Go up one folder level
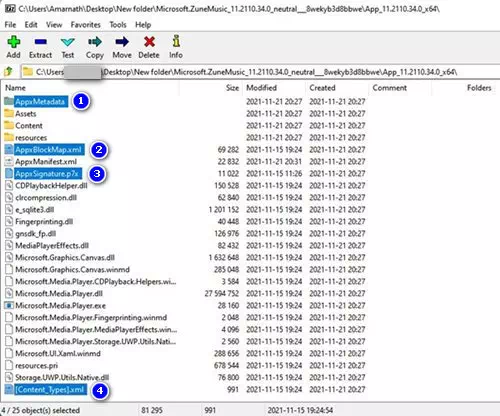This screenshot has width=500, height=416. click(x=8, y=71)
